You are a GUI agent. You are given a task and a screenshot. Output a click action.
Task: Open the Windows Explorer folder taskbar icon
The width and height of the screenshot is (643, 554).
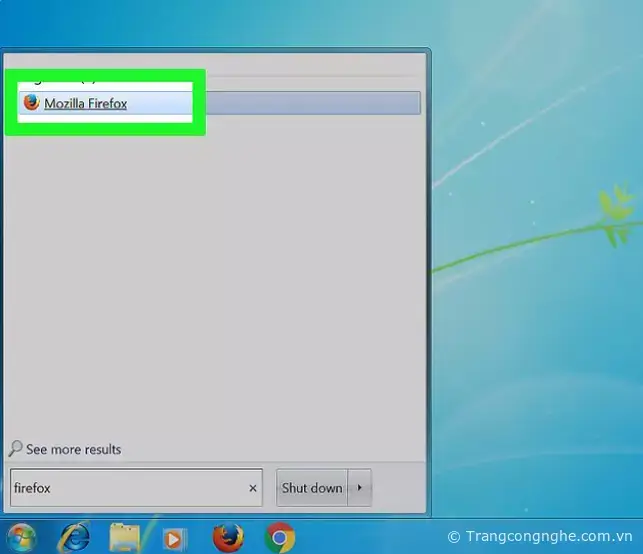125,538
